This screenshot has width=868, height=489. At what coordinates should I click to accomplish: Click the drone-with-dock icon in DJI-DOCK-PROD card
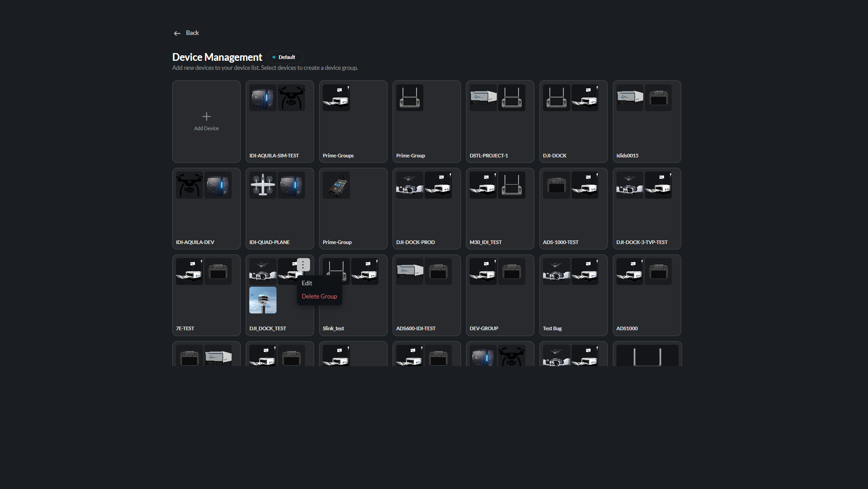tap(410, 185)
